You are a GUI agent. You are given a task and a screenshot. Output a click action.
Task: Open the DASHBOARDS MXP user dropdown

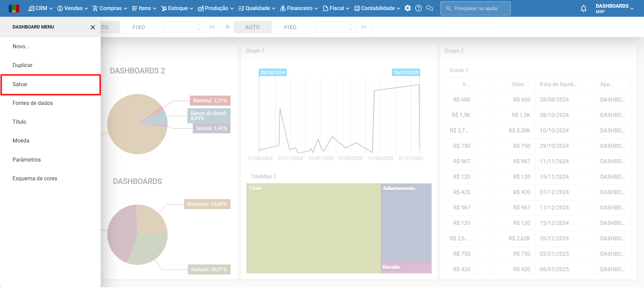[614, 8]
